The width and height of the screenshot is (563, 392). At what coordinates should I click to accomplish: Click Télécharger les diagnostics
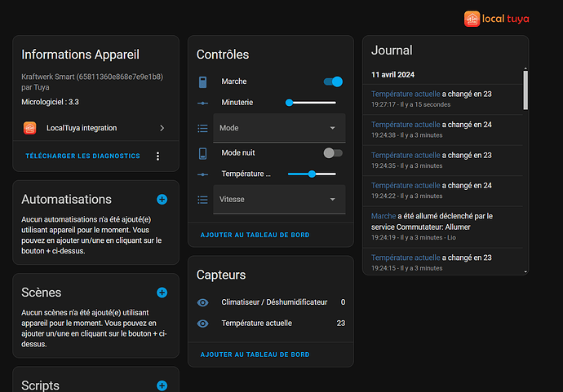click(82, 156)
